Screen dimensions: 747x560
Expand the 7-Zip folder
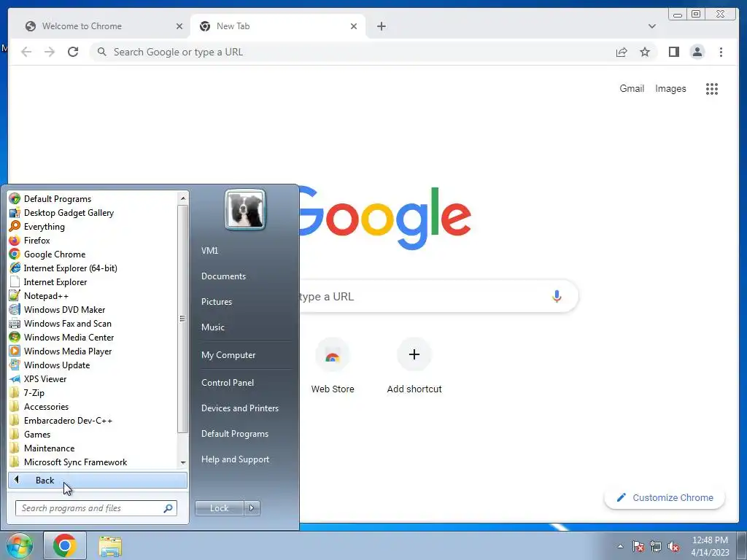click(x=34, y=392)
